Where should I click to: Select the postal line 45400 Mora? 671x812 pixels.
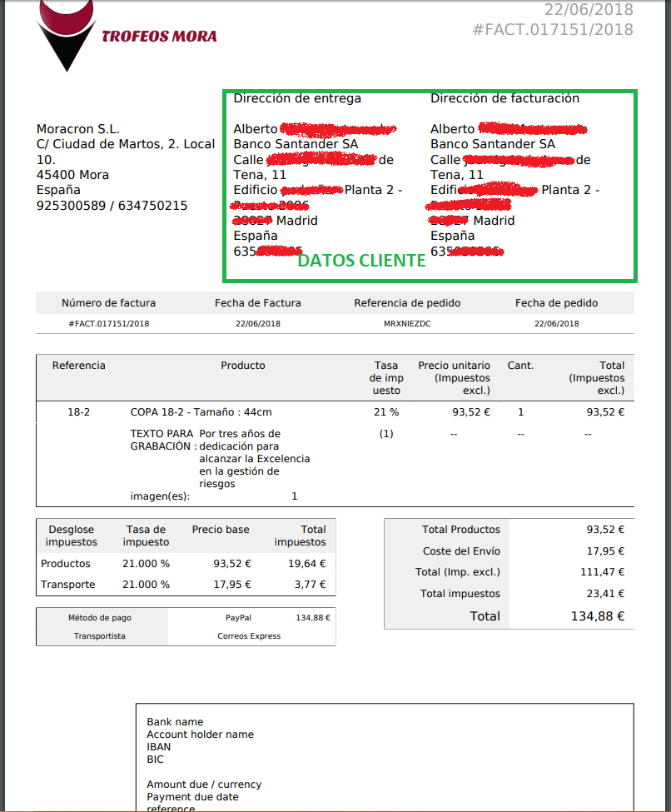pyautogui.click(x=72, y=175)
